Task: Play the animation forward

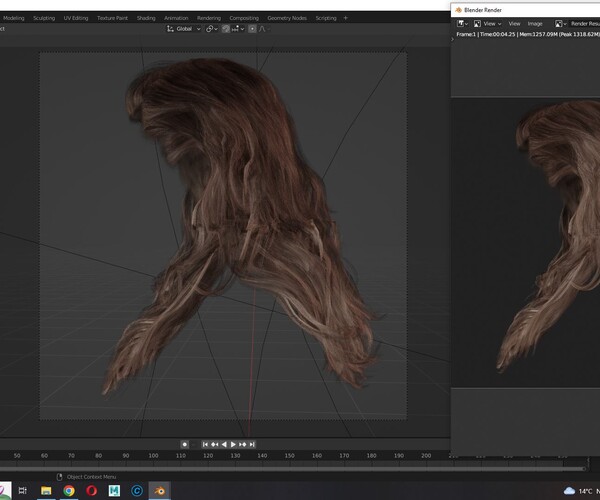Action: pos(233,445)
